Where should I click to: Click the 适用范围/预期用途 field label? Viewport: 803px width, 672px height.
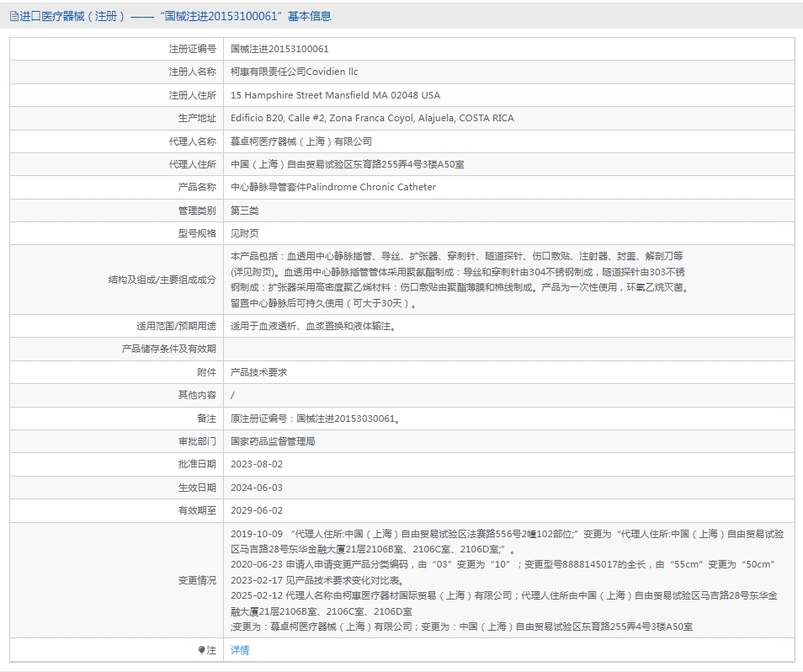[176, 326]
